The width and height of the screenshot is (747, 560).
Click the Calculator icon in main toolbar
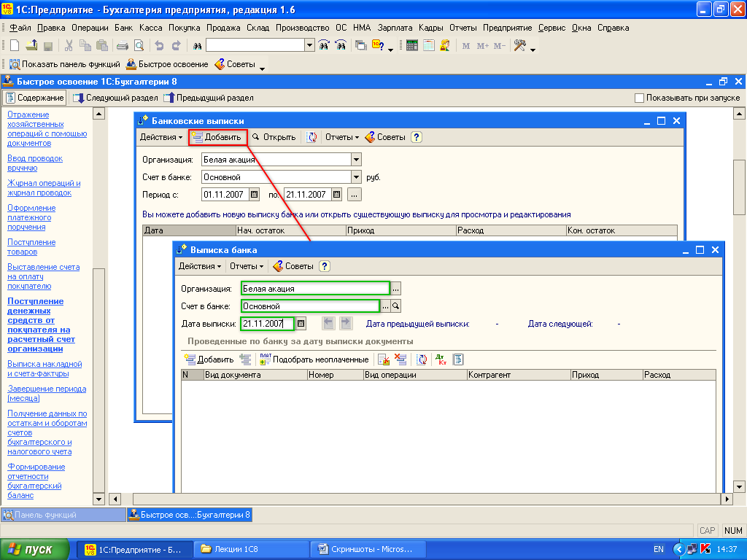412,46
